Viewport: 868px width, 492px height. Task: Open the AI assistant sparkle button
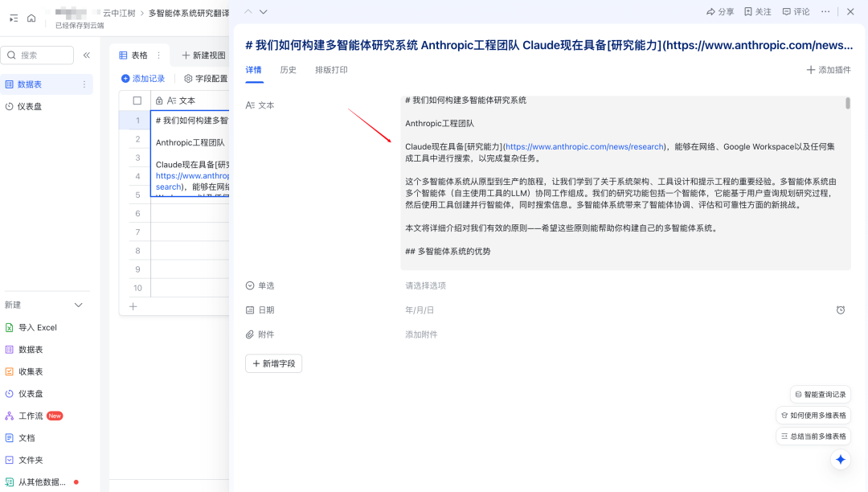point(841,459)
